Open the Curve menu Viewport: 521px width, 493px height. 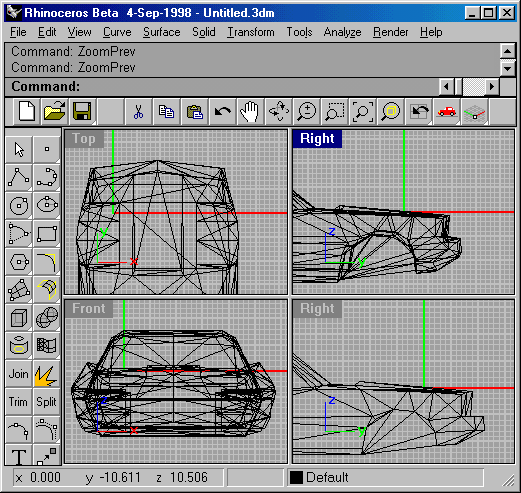tap(117, 32)
